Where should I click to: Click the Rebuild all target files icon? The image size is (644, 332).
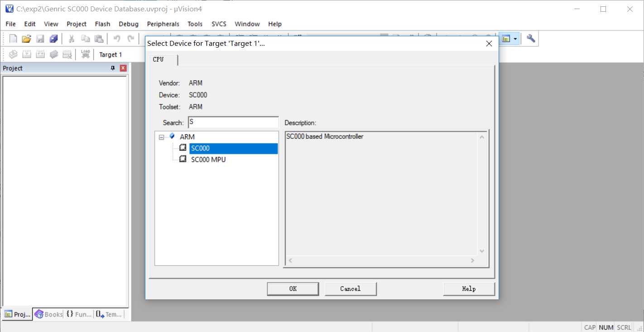[x=40, y=54]
